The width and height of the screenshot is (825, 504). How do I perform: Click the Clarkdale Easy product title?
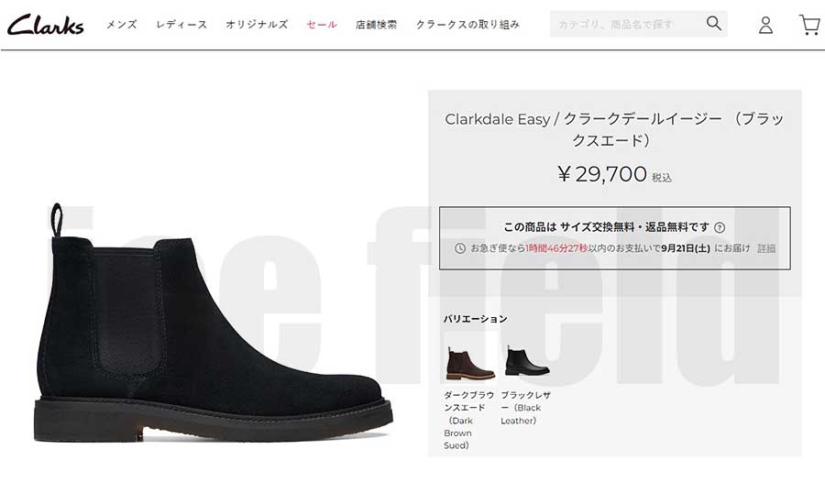[x=614, y=129]
